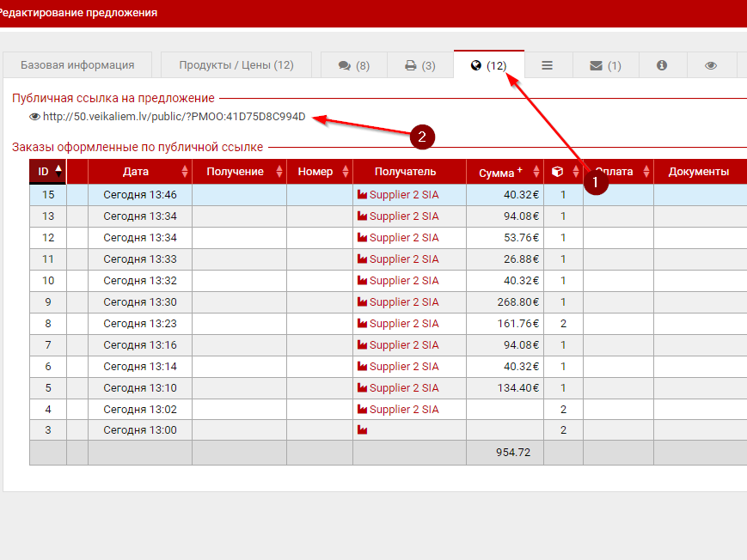Switch to Базовая информация tab

[x=77, y=65]
